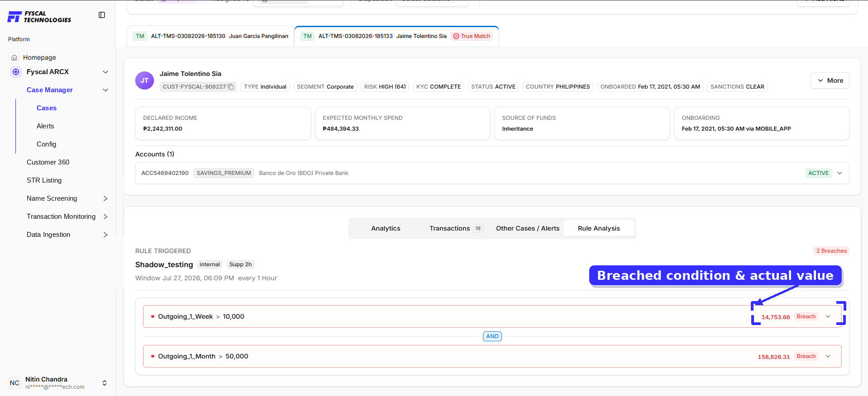Click the RISK HIGH (64) tag
The image size is (868, 396).
pyautogui.click(x=385, y=87)
